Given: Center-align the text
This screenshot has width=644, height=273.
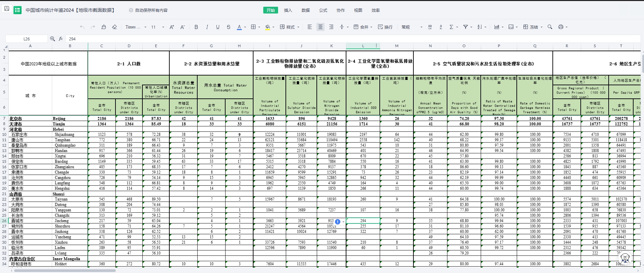Looking at the screenshot, I should tap(320, 27).
